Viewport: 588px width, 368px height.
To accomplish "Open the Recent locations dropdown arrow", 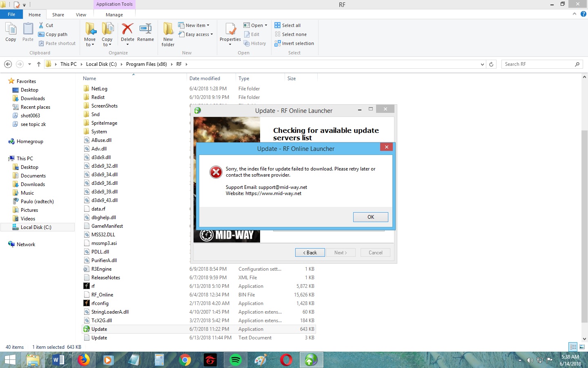I will point(29,64).
